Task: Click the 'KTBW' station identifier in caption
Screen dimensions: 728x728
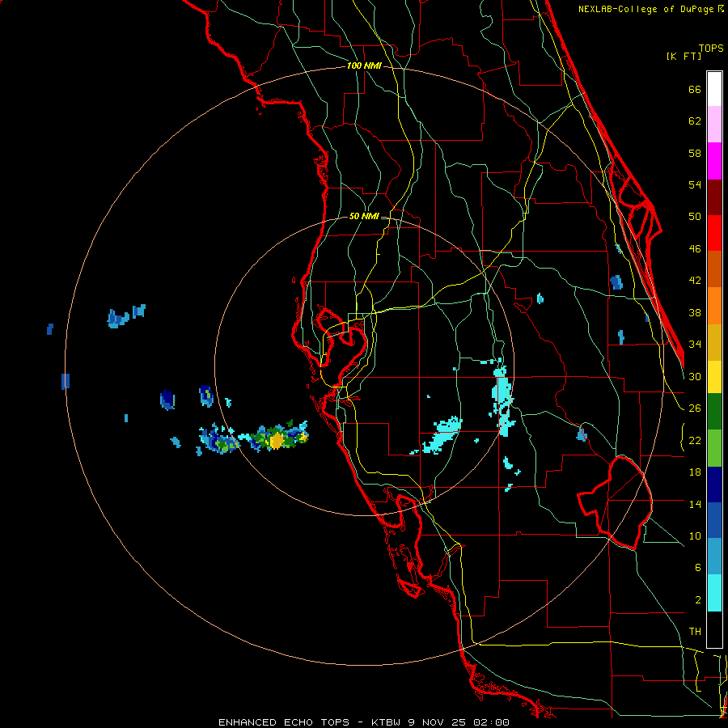Action: [x=385, y=722]
